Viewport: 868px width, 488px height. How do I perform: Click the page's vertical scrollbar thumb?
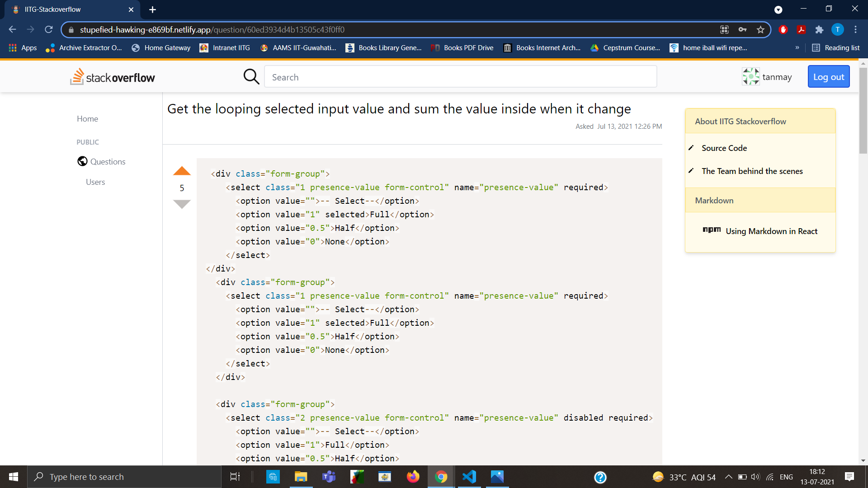(863, 111)
